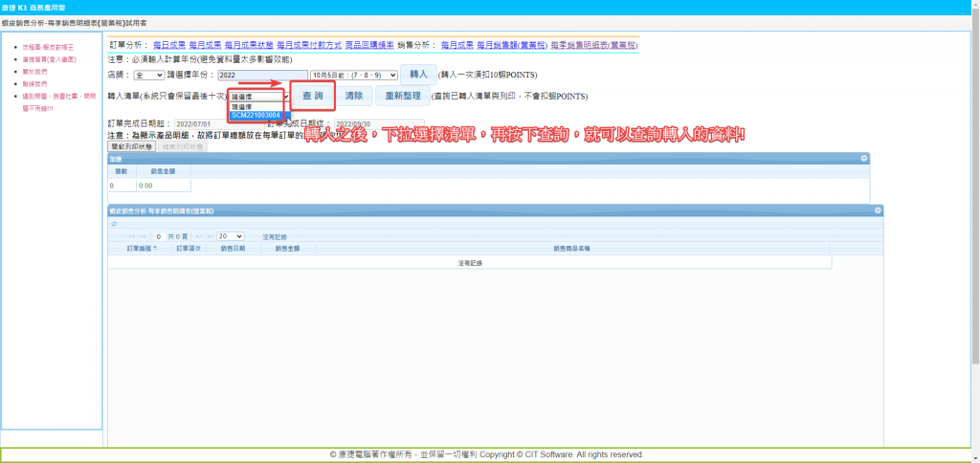The height and width of the screenshot is (463, 980).
Task: Click the 清除 clear button
Action: point(354,96)
